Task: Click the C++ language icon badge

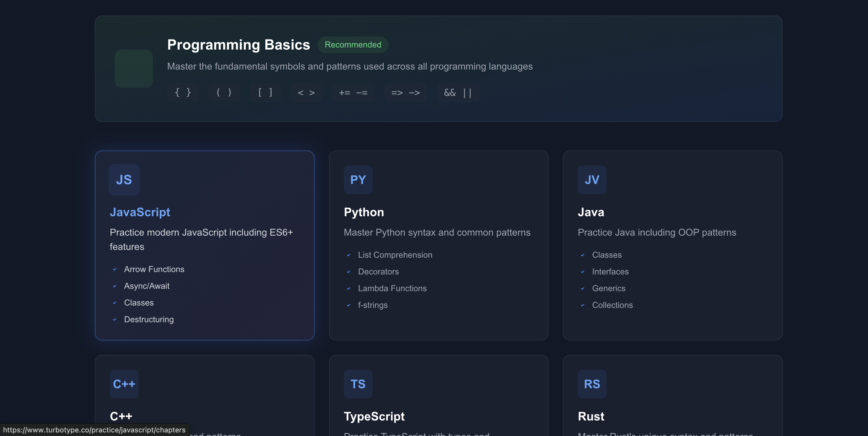Action: [124, 384]
